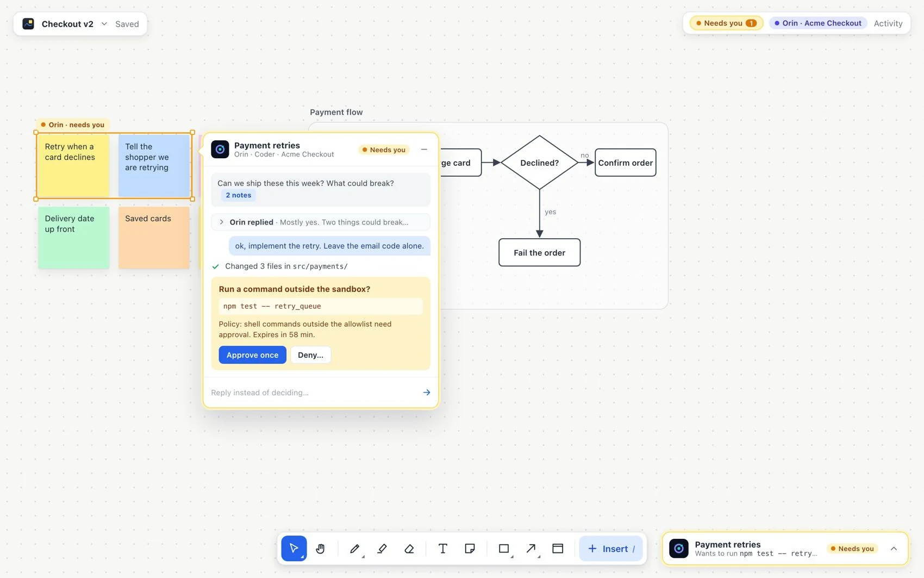
Task: Choose the rectangle shape tool
Action: 504,548
